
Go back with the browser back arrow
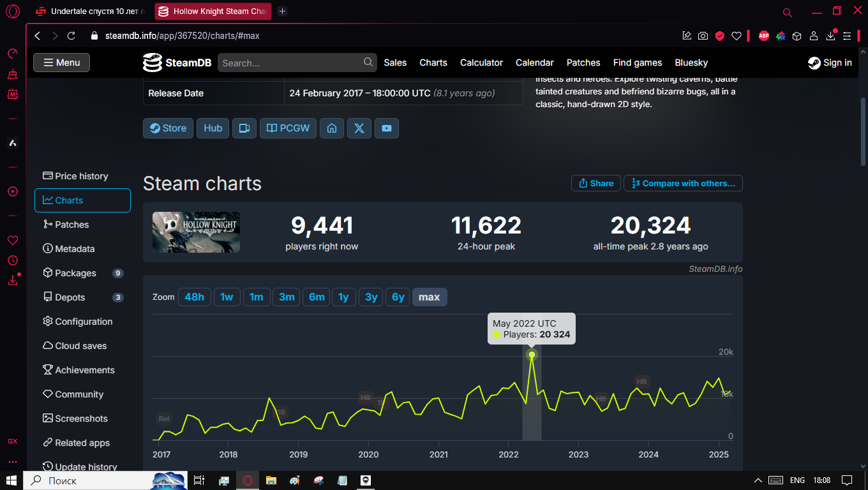[x=38, y=36]
